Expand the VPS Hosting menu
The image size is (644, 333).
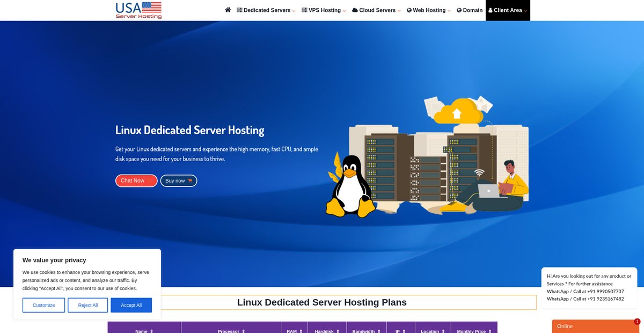click(x=324, y=10)
